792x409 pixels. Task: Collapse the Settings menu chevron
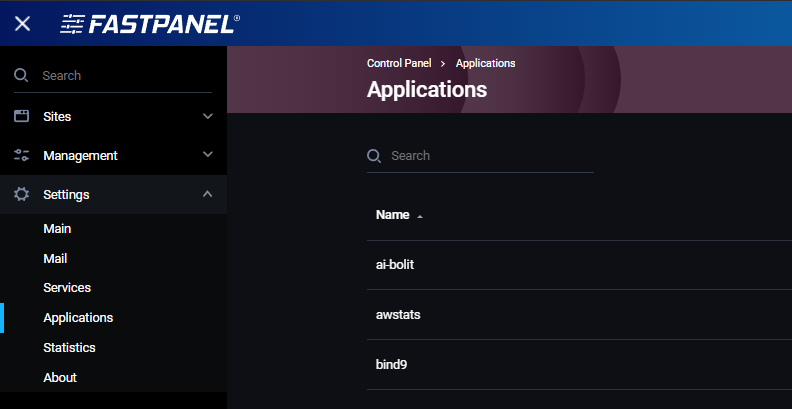(208, 194)
